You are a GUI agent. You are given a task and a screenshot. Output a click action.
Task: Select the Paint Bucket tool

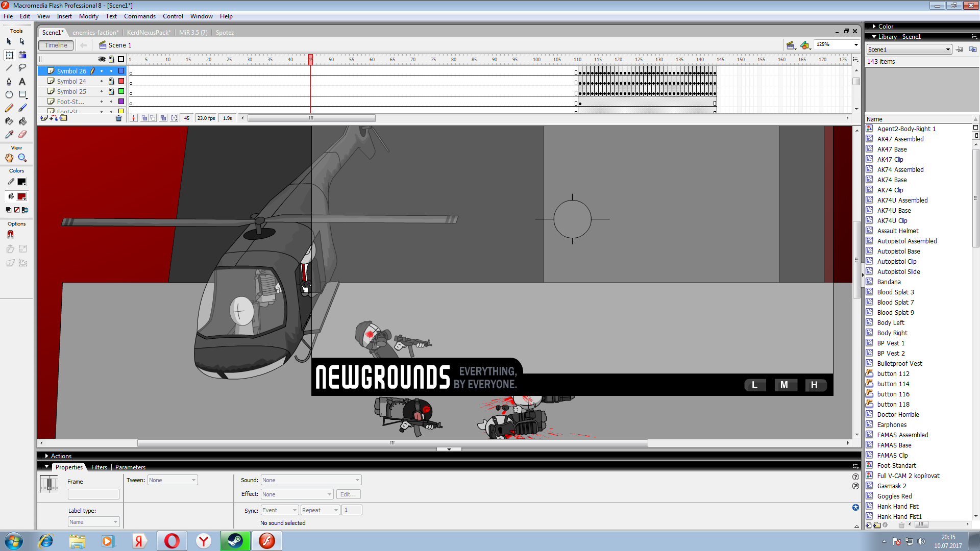pos(22,121)
